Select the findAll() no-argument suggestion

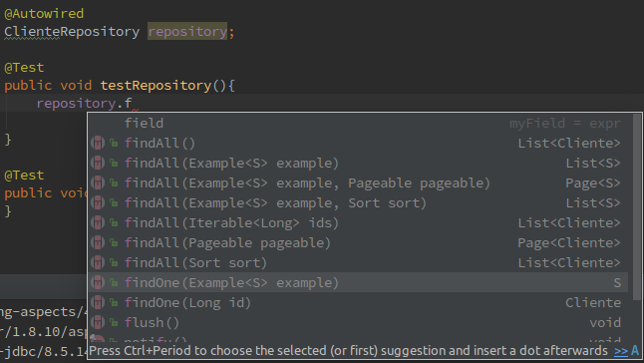coord(358,143)
